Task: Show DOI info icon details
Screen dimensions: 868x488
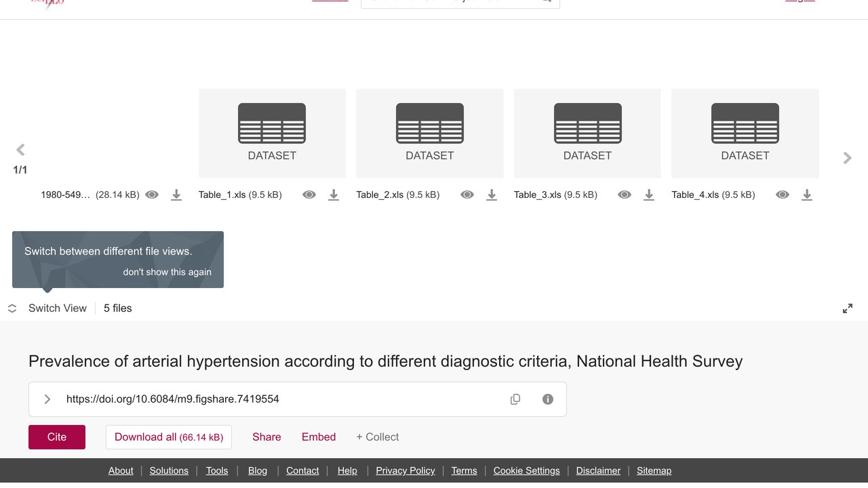Action: 548,399
